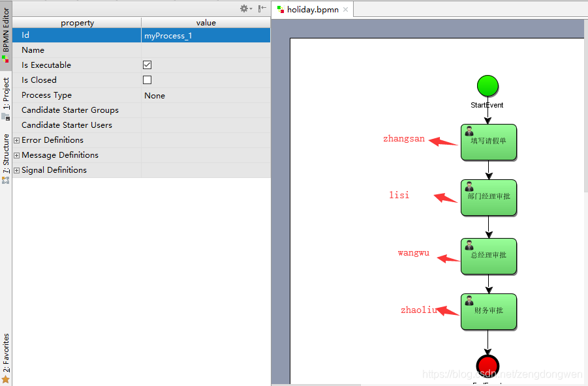Switch to the holiday.bpmn editor tab
The width and height of the screenshot is (588, 386).
point(313,10)
